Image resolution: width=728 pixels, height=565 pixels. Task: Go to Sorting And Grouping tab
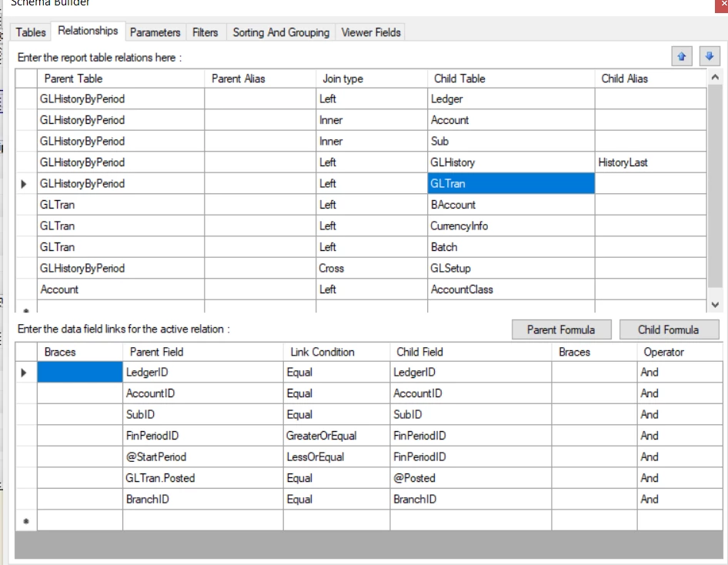click(281, 32)
